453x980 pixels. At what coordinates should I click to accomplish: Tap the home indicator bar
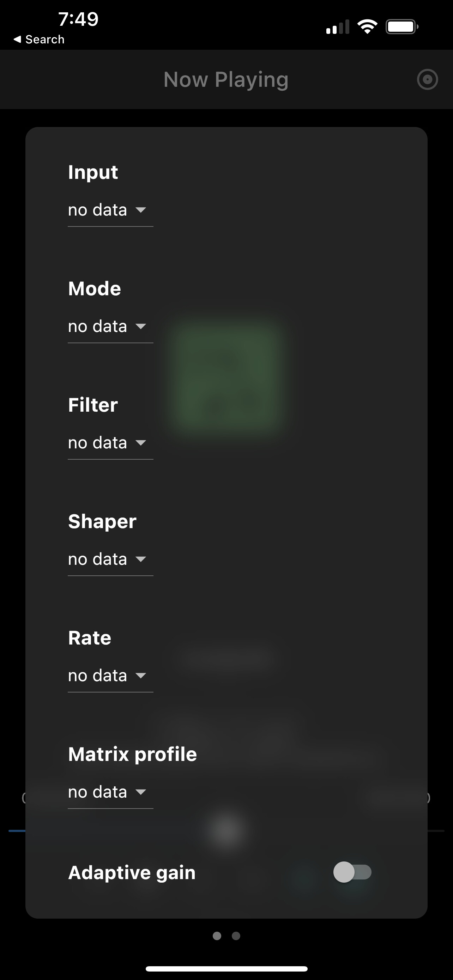(x=226, y=969)
